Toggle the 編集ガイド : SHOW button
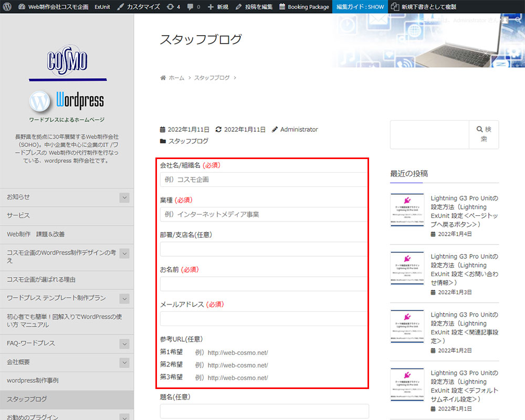525x420 pixels. click(360, 7)
